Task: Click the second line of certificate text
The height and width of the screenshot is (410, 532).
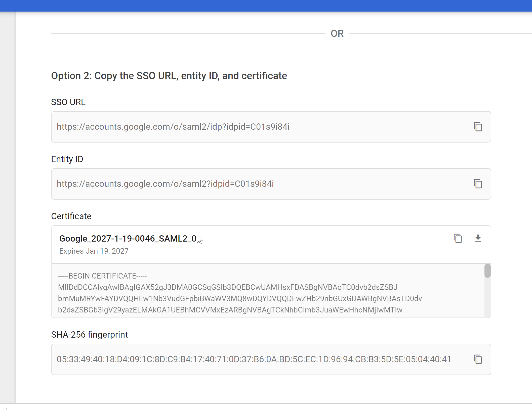Action: point(227,287)
